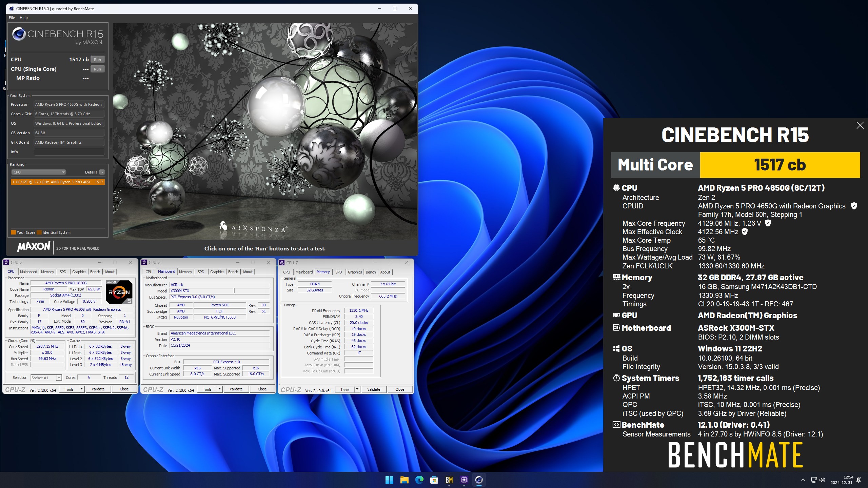Click the first CPU-Z window's title icon
The width and height of the screenshot is (868, 488).
pos(6,262)
